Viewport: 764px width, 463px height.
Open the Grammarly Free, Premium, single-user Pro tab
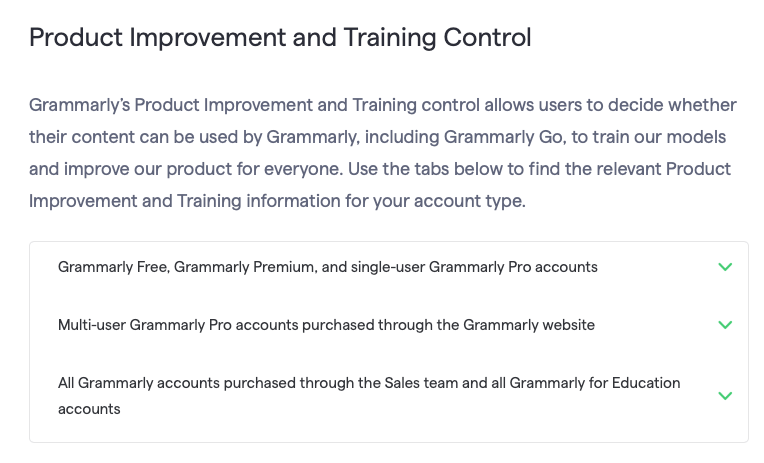(x=327, y=267)
